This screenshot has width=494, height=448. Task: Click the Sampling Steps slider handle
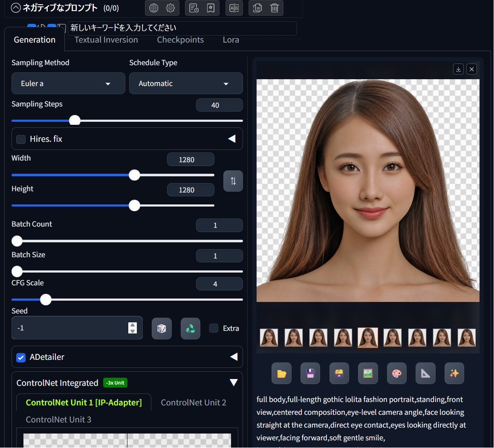point(75,120)
